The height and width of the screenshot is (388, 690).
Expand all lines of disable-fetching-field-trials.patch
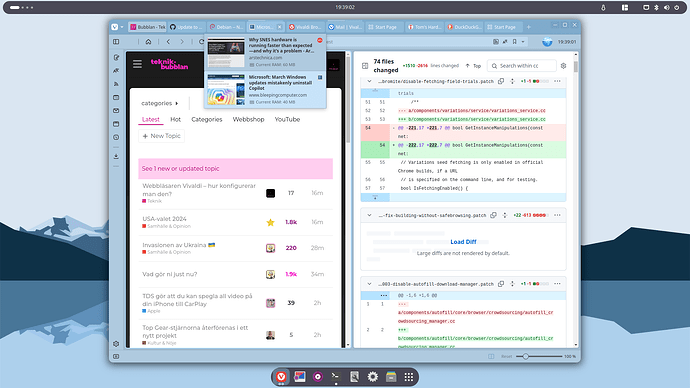point(512,81)
